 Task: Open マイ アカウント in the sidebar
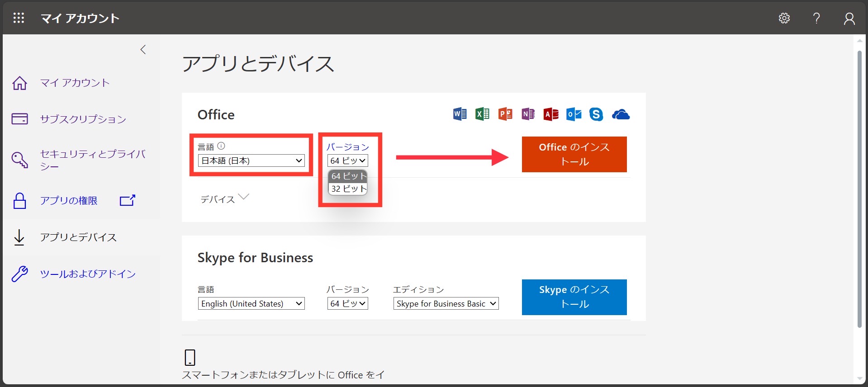(x=75, y=83)
